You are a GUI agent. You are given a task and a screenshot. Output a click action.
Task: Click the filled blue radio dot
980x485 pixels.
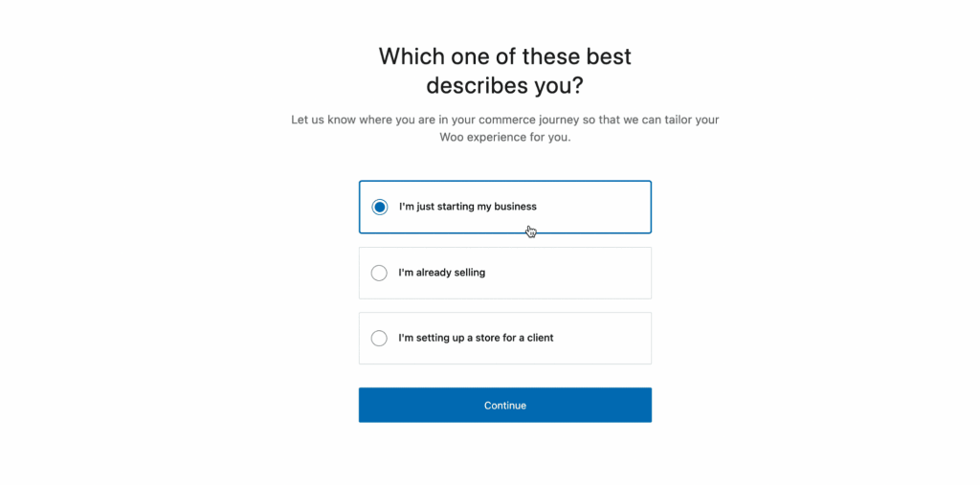tap(380, 207)
